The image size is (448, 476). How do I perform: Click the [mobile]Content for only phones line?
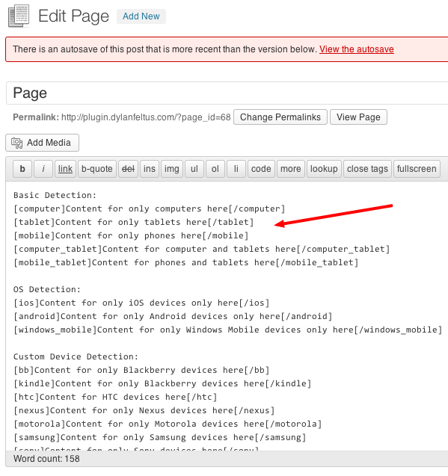(x=131, y=235)
